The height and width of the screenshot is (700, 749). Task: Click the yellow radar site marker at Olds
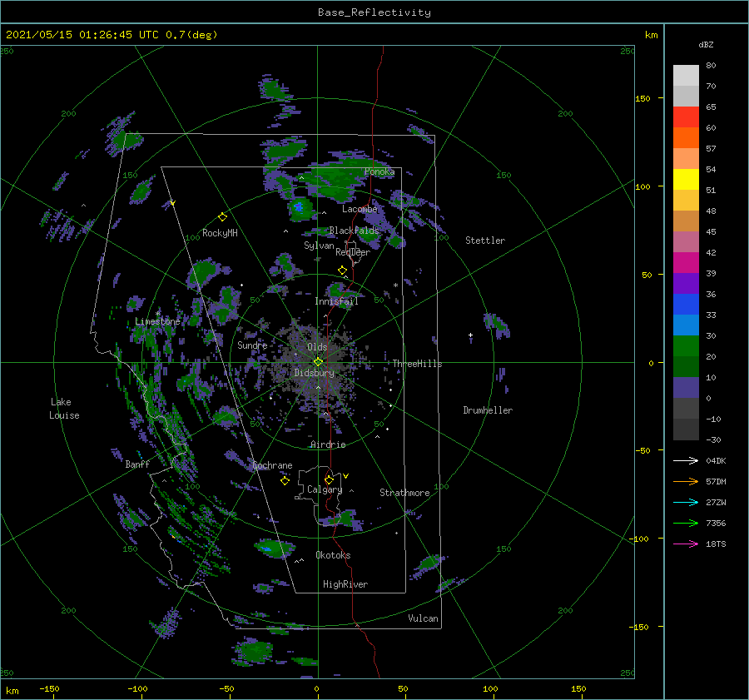318,362
